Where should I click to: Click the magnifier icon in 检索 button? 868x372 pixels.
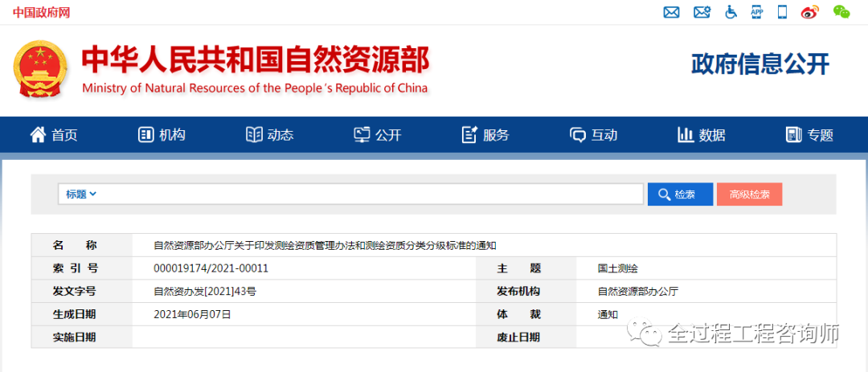pyautogui.click(x=665, y=194)
